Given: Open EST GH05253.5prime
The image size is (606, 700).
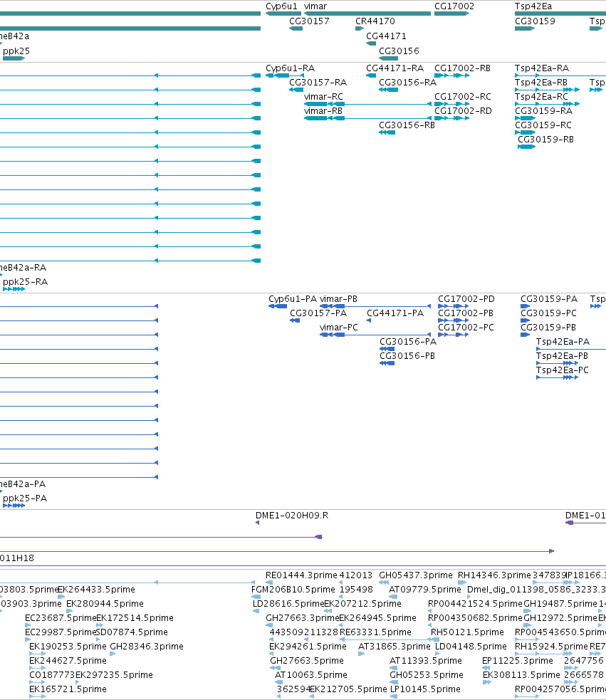Looking at the screenshot, I should tap(427, 676).
